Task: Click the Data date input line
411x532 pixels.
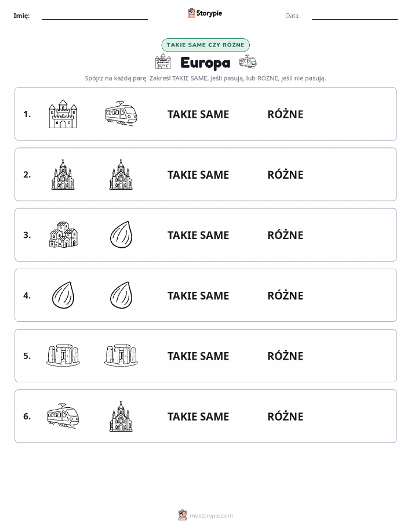Action: (x=355, y=16)
